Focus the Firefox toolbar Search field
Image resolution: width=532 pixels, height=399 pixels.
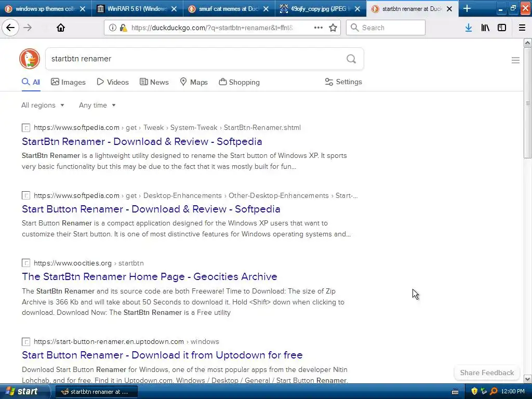coord(385,28)
